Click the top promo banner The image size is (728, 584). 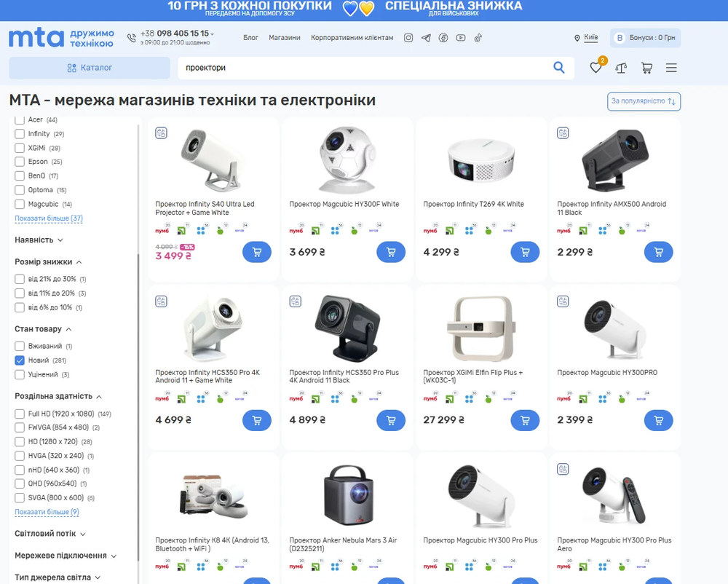point(364,10)
